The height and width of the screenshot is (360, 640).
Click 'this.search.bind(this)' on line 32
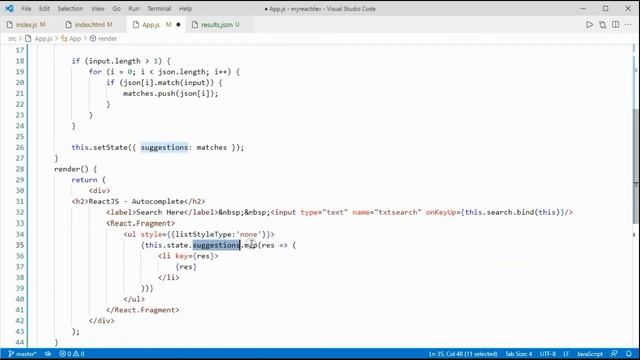tap(513, 212)
